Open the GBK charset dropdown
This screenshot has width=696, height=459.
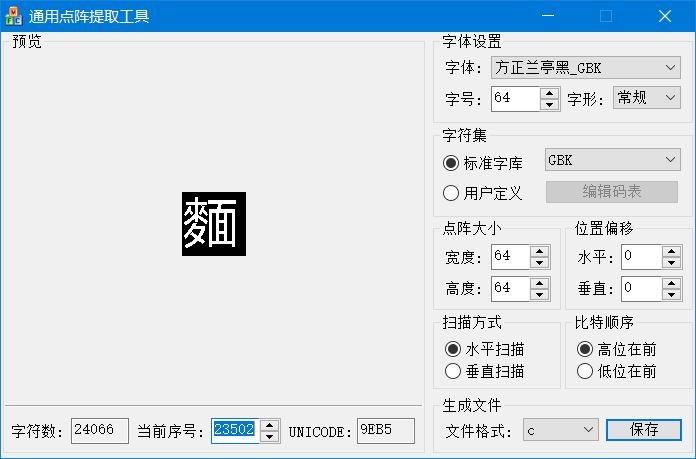[x=613, y=160]
